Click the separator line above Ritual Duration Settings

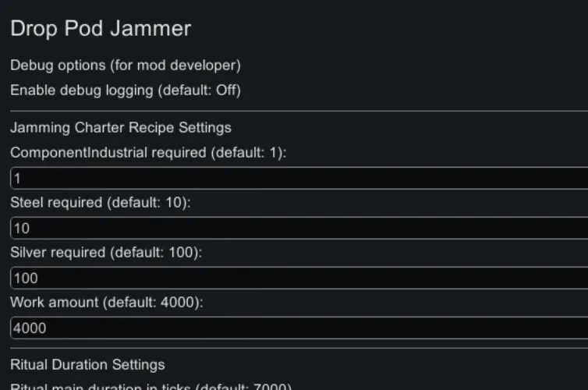pos(296,349)
